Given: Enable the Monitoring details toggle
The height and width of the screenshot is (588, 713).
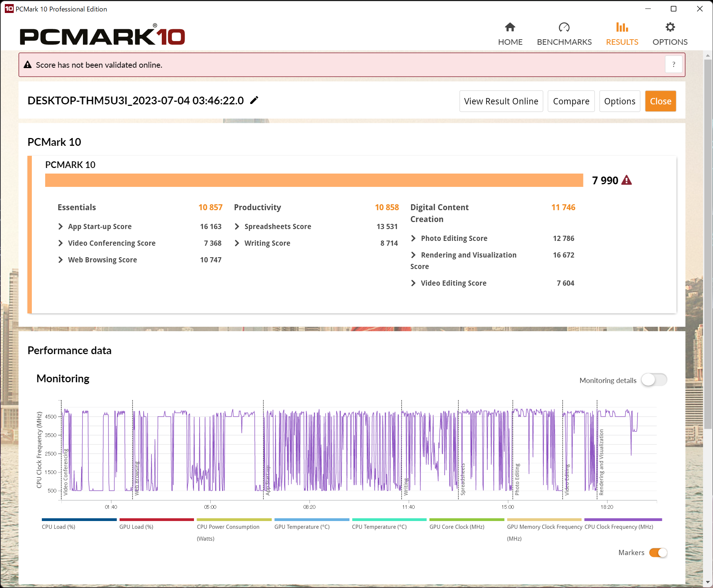Looking at the screenshot, I should tap(654, 380).
